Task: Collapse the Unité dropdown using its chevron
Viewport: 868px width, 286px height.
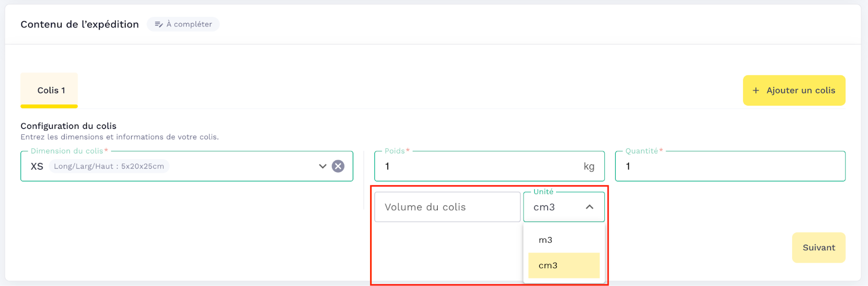Action: click(590, 207)
